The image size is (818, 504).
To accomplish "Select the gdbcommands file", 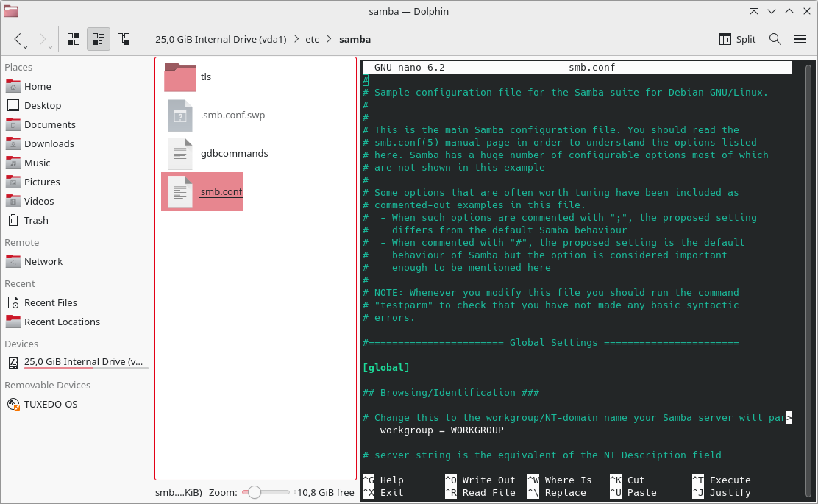I will pos(216,153).
